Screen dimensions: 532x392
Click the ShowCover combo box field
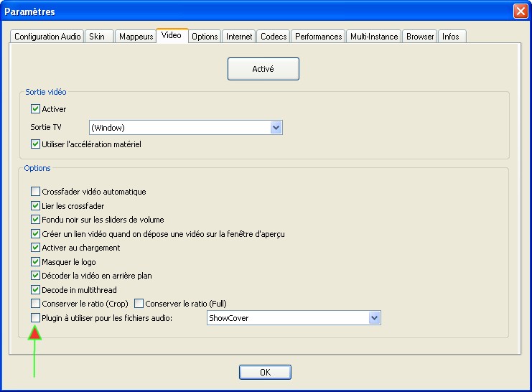pos(294,318)
